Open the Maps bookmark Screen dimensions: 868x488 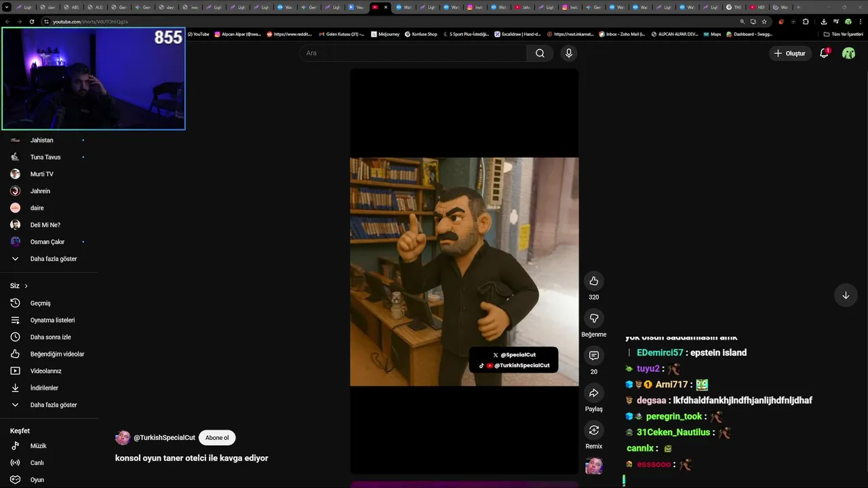click(712, 34)
